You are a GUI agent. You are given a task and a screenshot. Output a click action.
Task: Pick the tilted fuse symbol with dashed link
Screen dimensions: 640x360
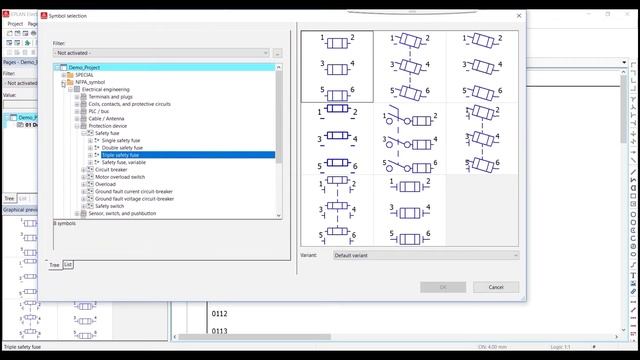(409, 67)
